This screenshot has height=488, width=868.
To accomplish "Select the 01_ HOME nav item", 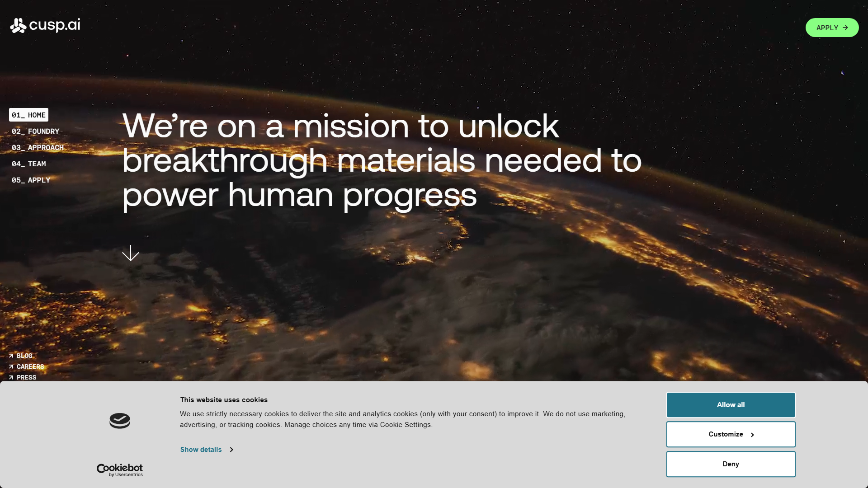I will 28,115.
